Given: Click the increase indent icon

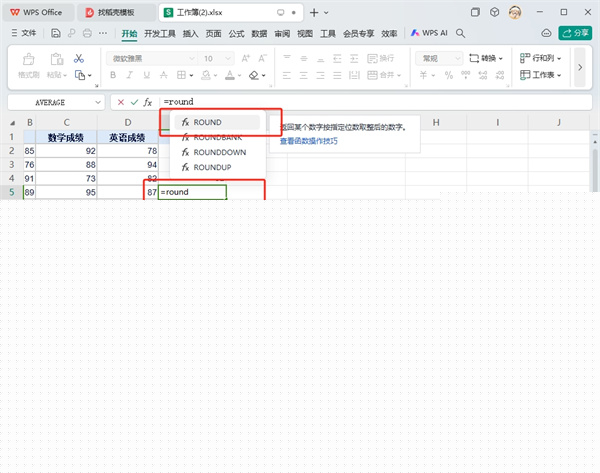Looking at the screenshot, I should [x=354, y=58].
